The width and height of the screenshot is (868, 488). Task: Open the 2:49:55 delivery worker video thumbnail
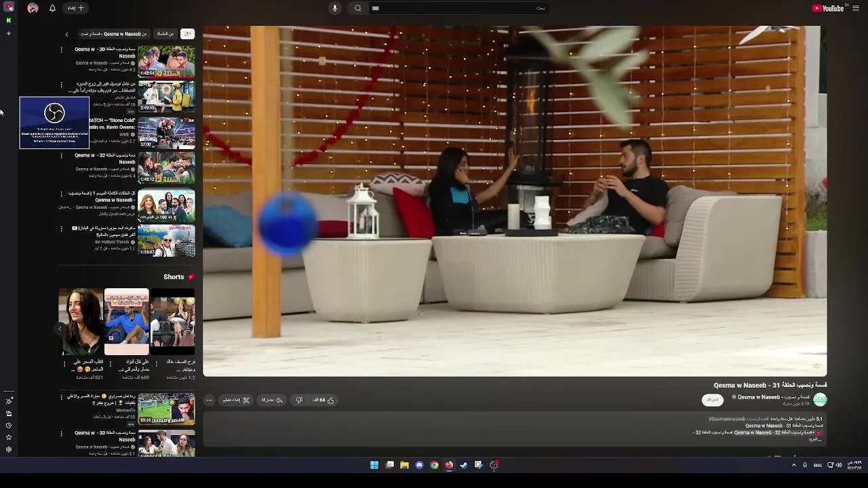pyautogui.click(x=166, y=97)
